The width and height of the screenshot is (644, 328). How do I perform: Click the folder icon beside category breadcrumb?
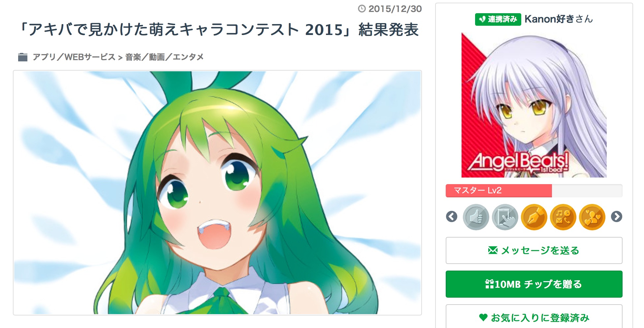[23, 57]
